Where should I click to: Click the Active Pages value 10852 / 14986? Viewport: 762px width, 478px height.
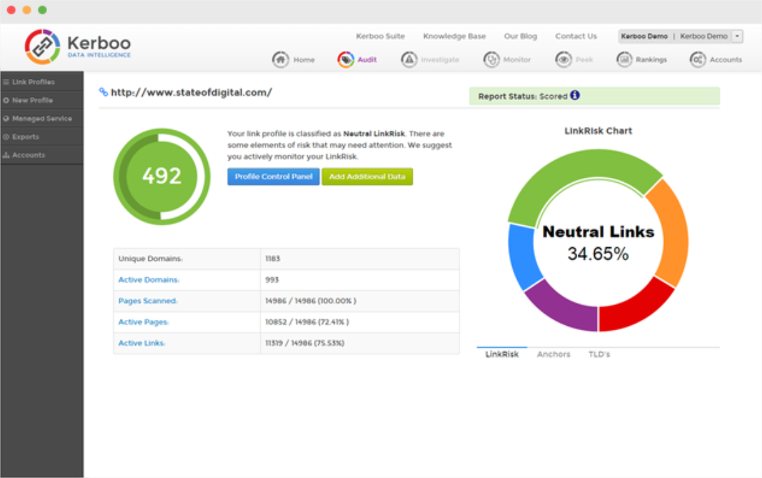coord(307,322)
